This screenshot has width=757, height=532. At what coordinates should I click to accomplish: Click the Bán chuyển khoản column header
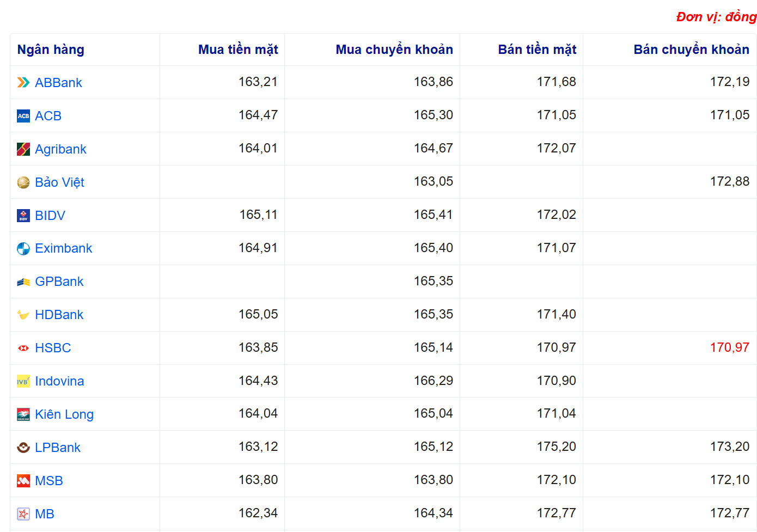691,50
